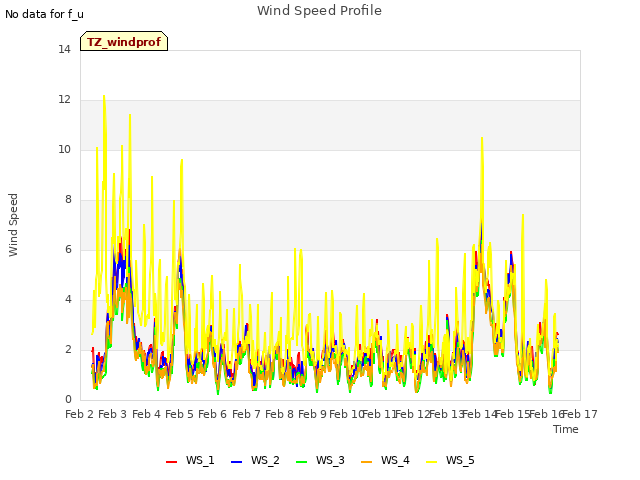Select the WS_5 legend label
Viewport: 640px width, 480px height.
(460, 460)
